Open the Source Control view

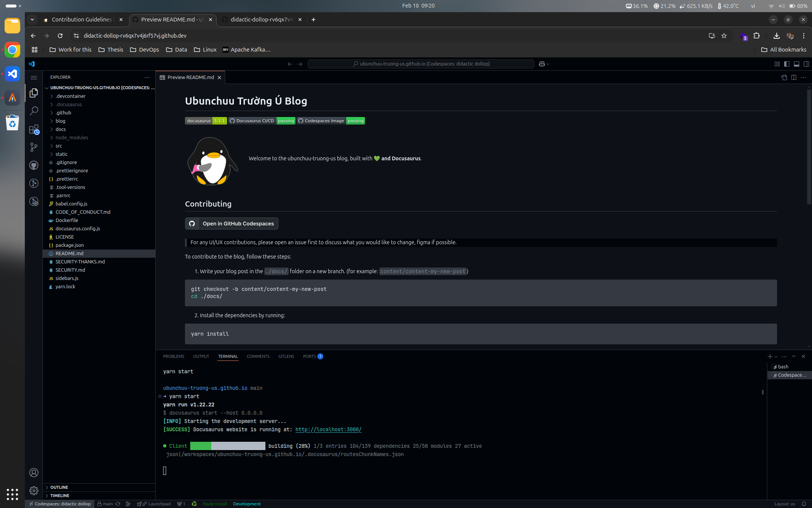[x=34, y=147]
